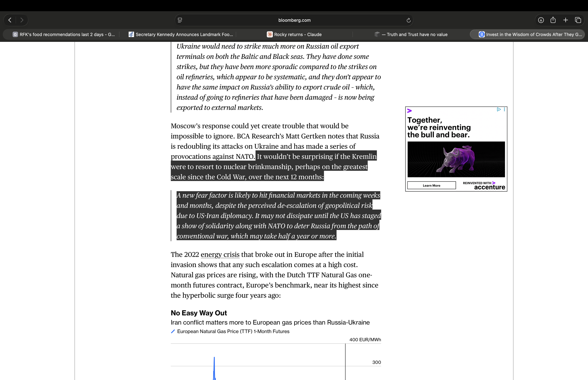Click the Bloomberg B favicon on the active tab
The height and width of the screenshot is (380, 588).
coord(481,34)
